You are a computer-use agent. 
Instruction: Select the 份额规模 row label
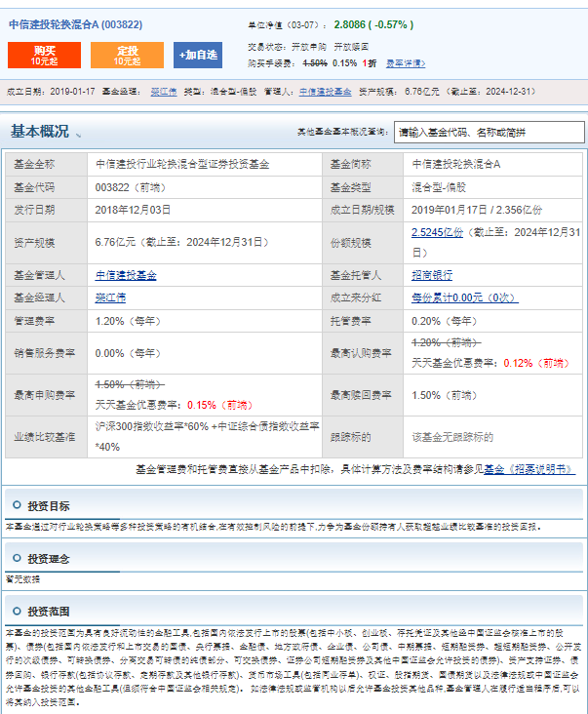point(351,243)
